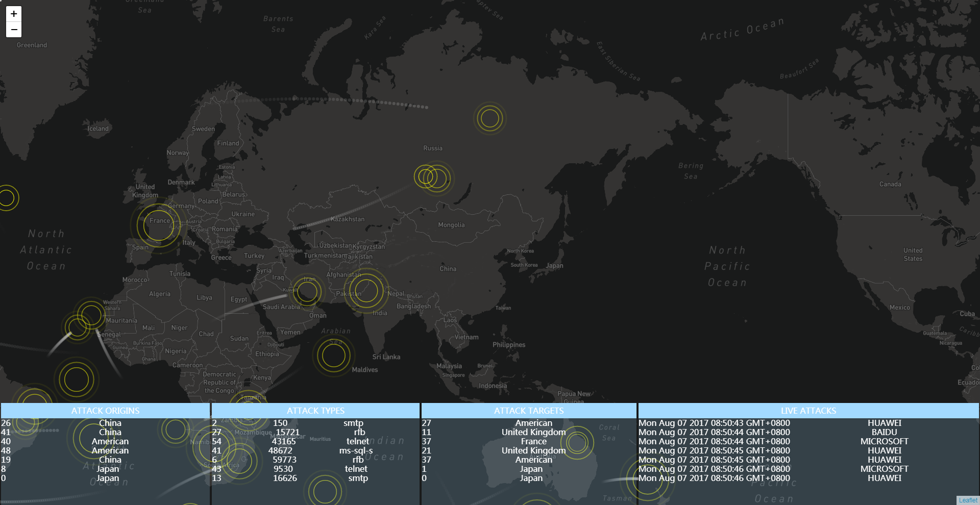Click the Philippines label on the map
980x505 pixels.
509,345
